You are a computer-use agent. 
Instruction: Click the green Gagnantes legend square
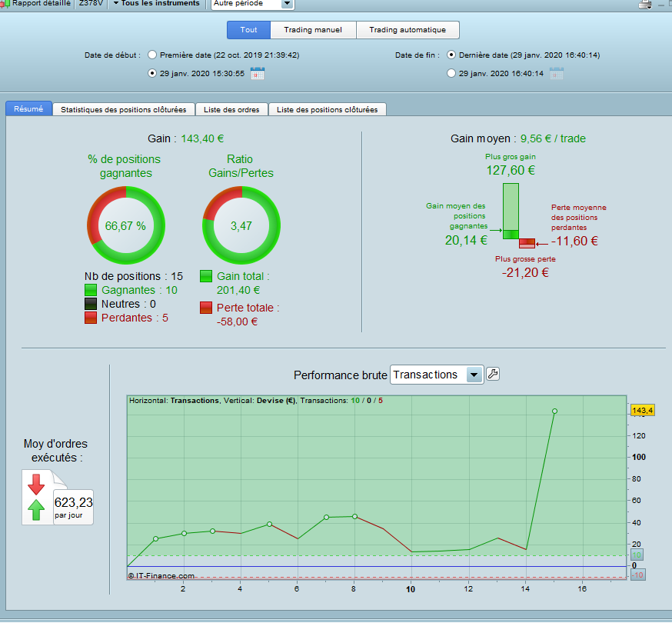[x=91, y=290]
